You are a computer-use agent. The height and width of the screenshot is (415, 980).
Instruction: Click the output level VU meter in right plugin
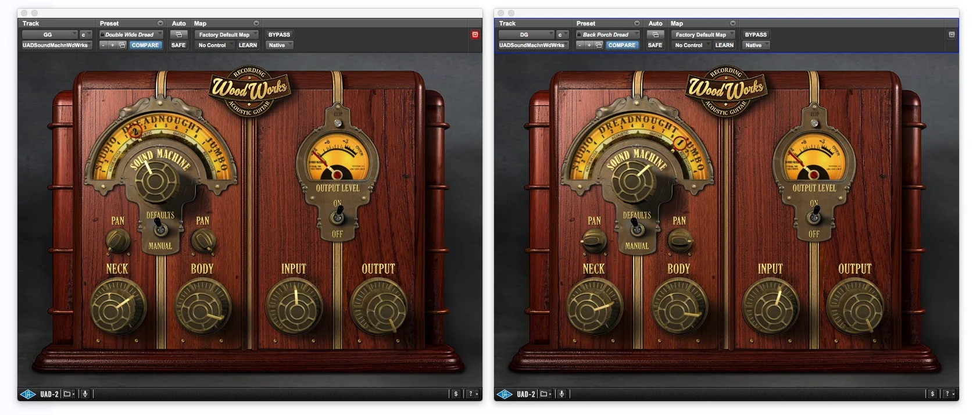coord(814,158)
